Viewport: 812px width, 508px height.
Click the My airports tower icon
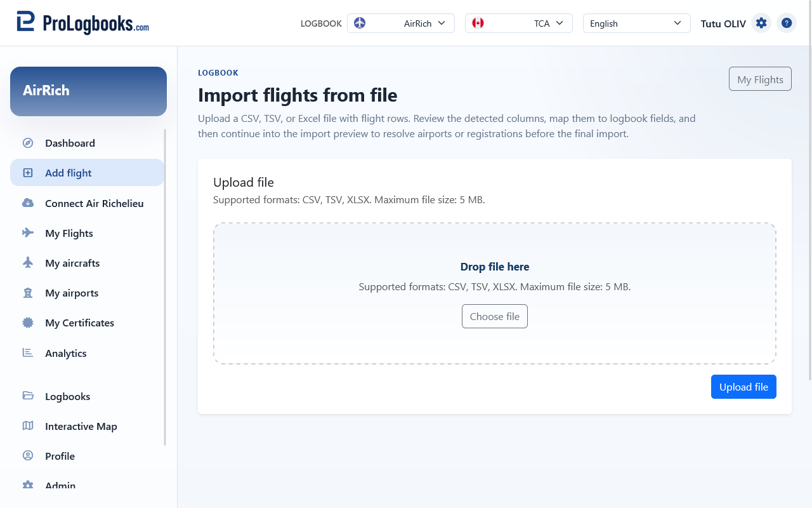pos(28,293)
